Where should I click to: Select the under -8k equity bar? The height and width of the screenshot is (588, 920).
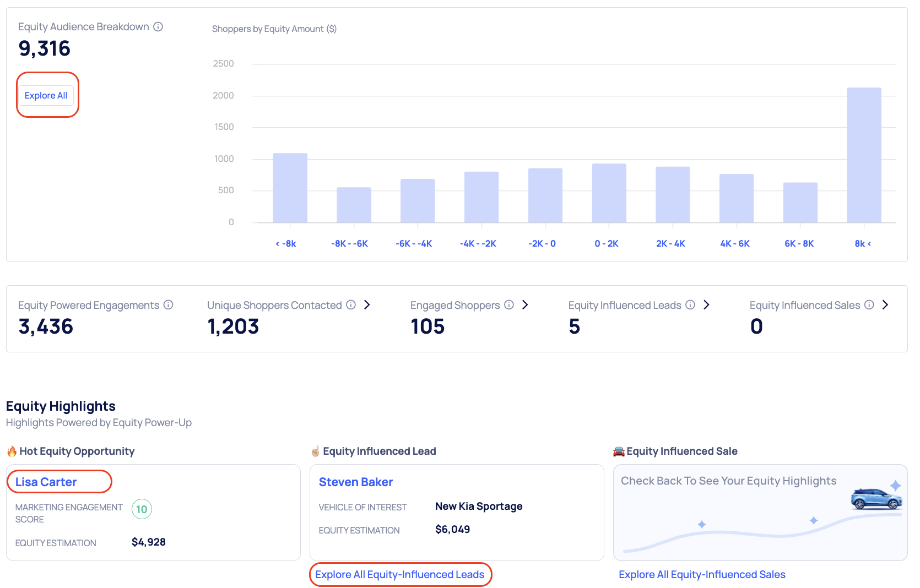(x=290, y=188)
